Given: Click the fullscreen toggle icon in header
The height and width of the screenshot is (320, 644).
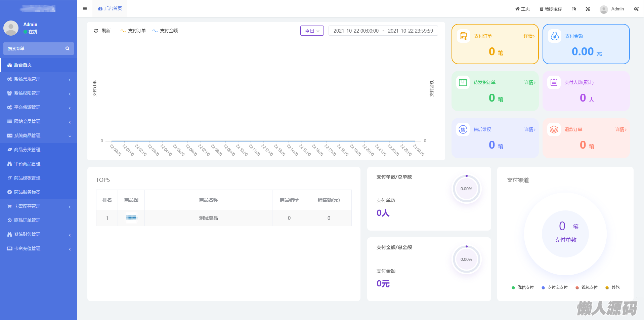Looking at the screenshot, I should point(588,9).
